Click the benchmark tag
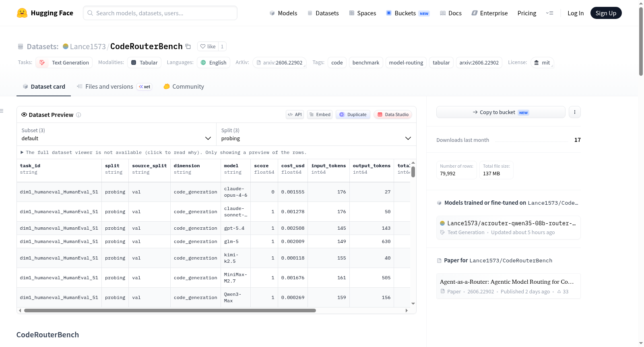The height and width of the screenshot is (347, 644). [x=366, y=62]
